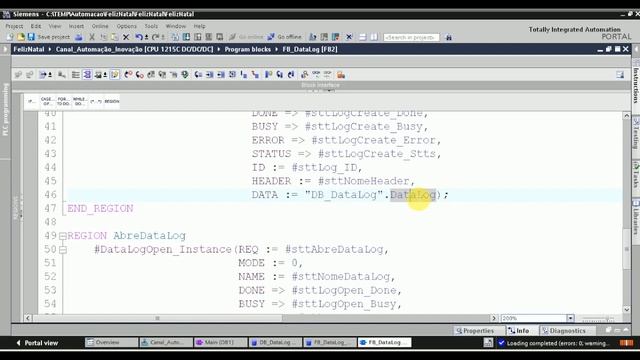Click the Undo arrow icon
The height and width of the screenshot is (360, 640).
(x=139, y=37)
